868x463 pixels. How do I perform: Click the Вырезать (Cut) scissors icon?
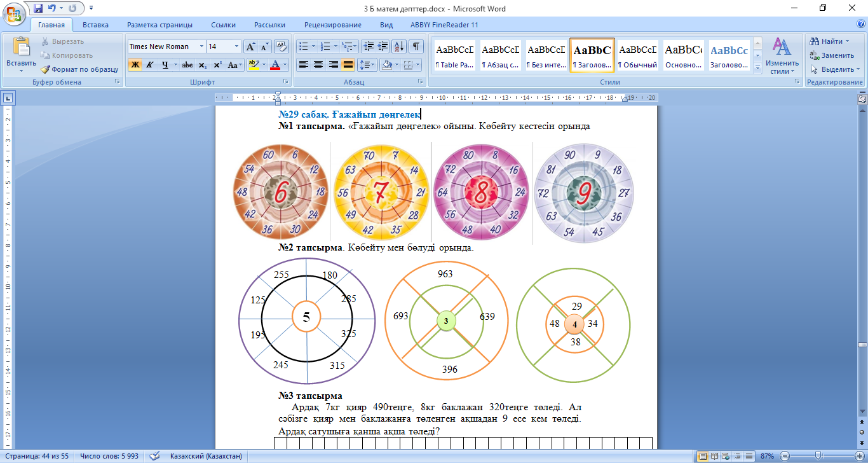[46, 41]
